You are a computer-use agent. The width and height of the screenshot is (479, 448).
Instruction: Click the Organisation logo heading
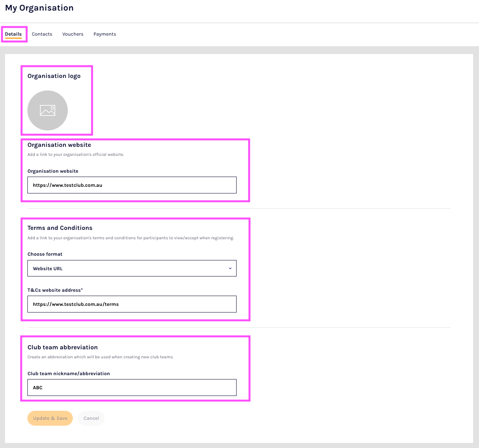pyautogui.click(x=54, y=76)
